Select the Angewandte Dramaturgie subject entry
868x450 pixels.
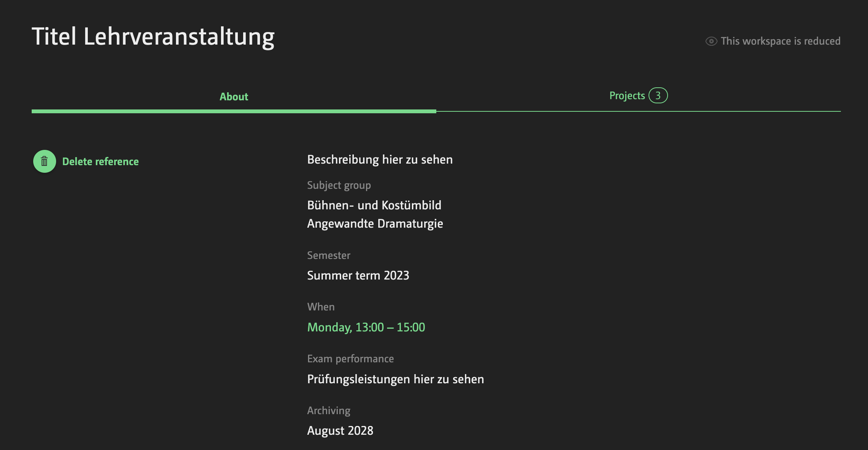(x=375, y=223)
